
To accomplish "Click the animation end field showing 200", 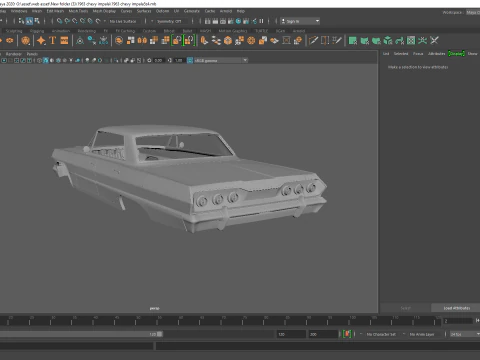I will [x=323, y=334].
